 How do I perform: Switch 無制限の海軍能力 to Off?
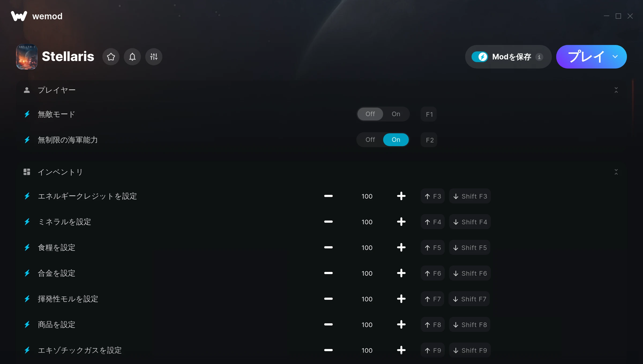[370, 140]
